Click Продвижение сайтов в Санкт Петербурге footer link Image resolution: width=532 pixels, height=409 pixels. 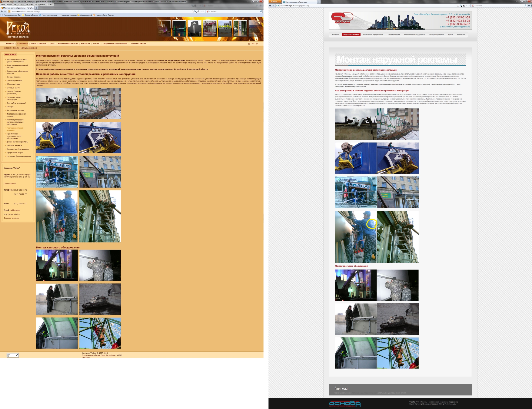coord(98,355)
